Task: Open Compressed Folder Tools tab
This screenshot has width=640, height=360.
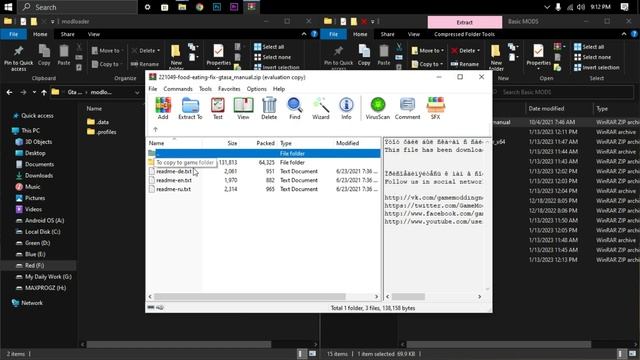Action: (x=464, y=34)
